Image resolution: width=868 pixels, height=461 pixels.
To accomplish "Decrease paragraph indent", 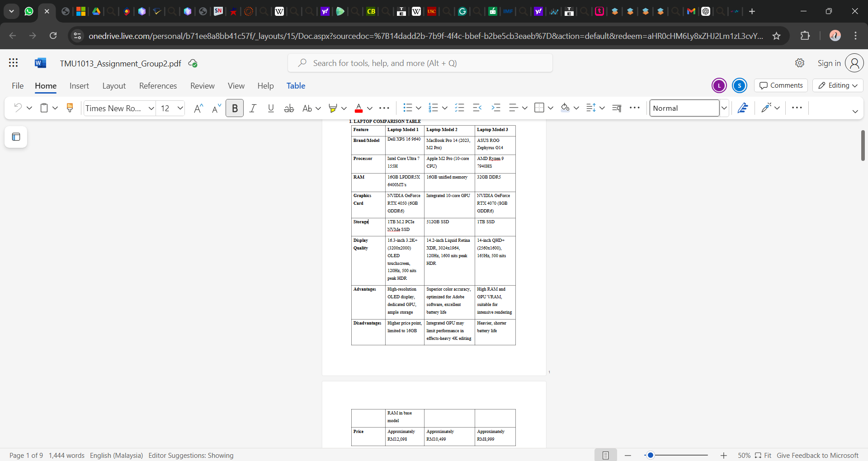I will (477, 108).
